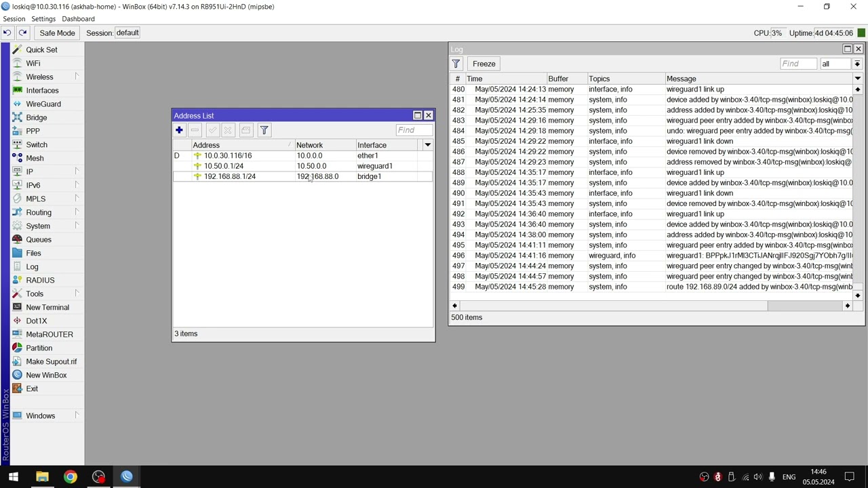Open the Log columns dropdown arrow
This screenshot has height=488, width=868.
pos(857,79)
